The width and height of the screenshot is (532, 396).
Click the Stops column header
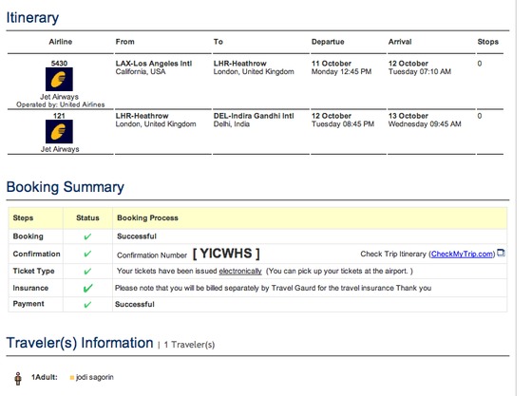pos(488,42)
